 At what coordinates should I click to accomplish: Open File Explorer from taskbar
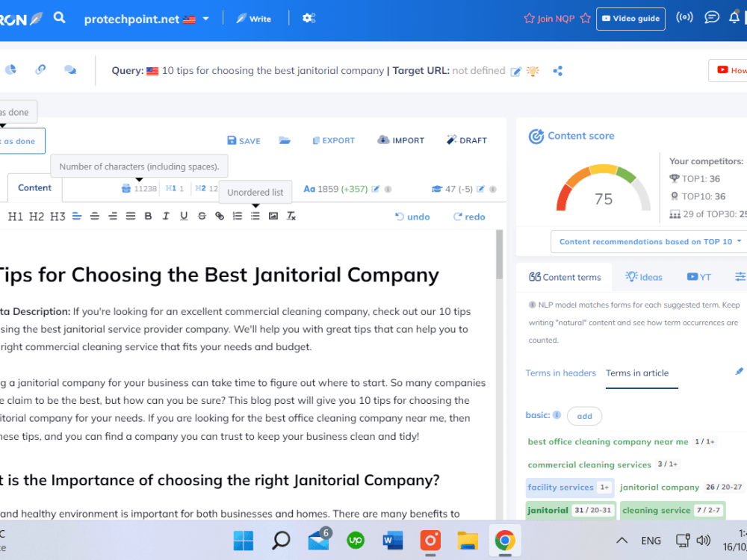point(468,541)
